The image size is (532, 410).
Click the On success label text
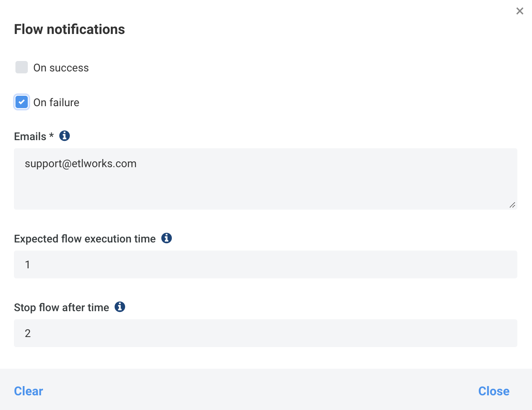click(61, 68)
